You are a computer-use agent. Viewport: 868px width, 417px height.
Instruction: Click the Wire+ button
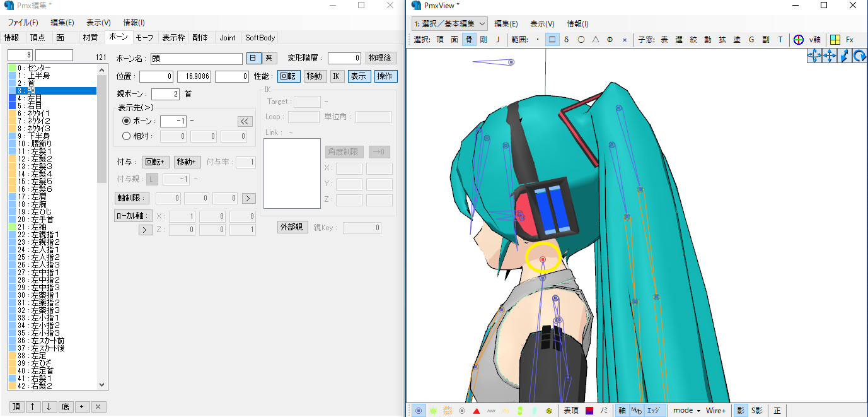click(x=715, y=410)
